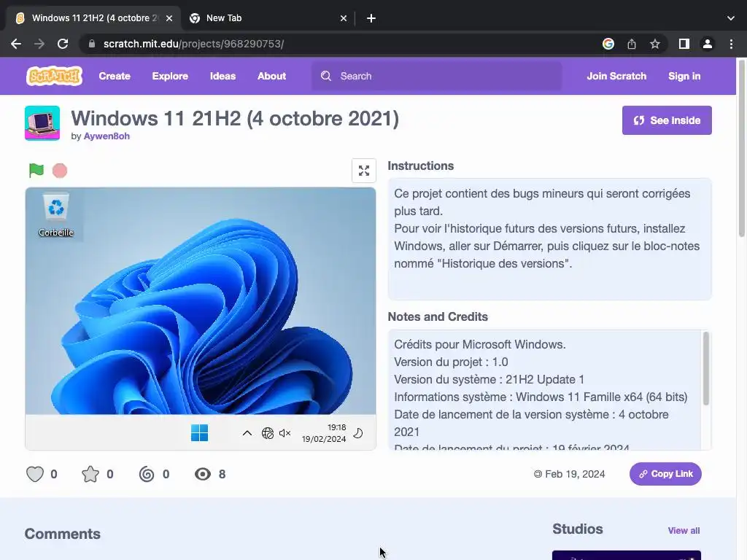This screenshot has width=747, height=560.
Task: Open author Aywen8oh's profile
Action: coord(107,136)
